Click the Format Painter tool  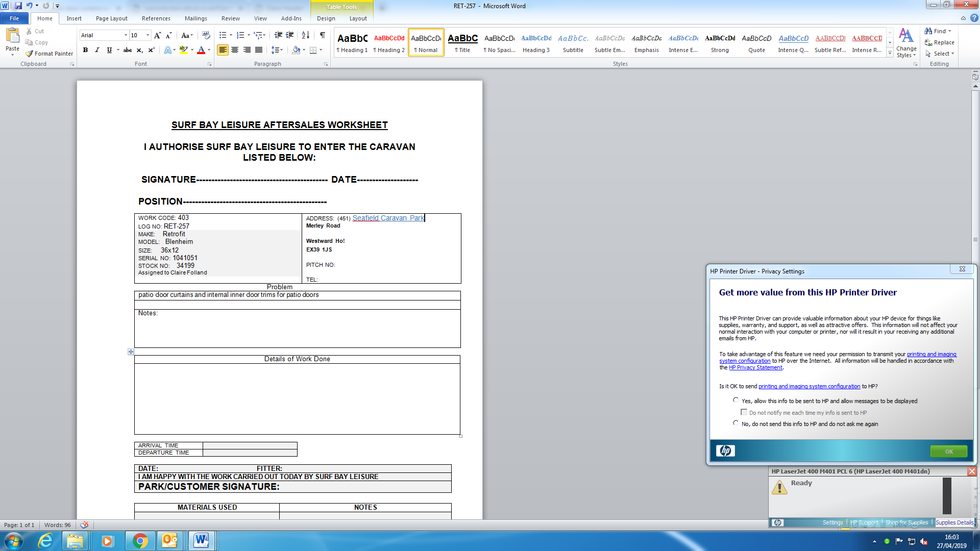pyautogui.click(x=50, y=54)
